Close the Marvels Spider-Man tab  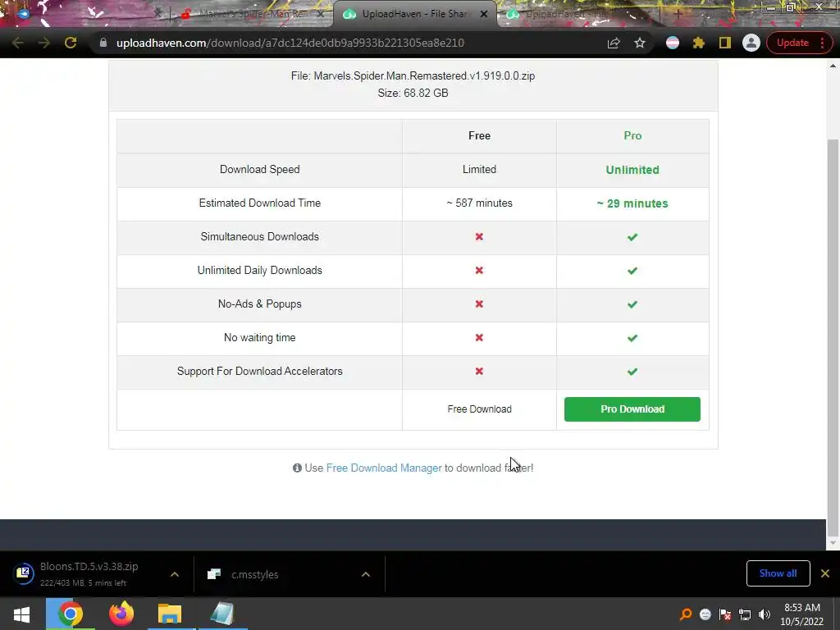pos(321,15)
